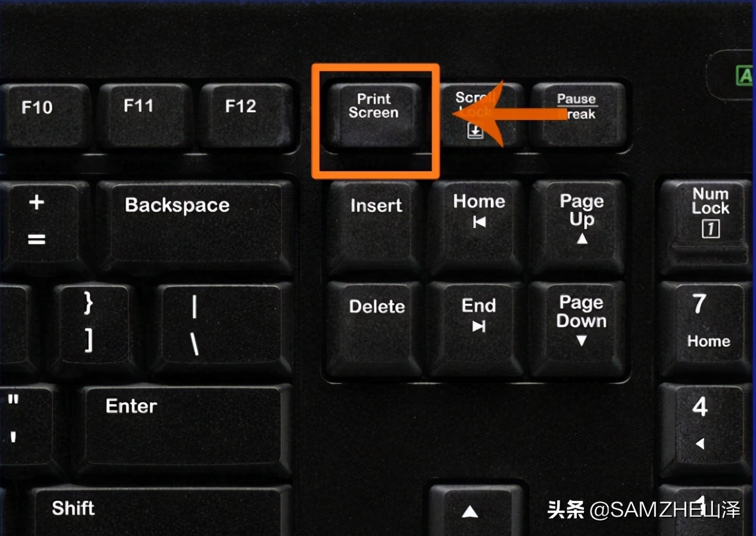Click the numpad 7 Home key
The height and width of the screenshot is (536, 756).
[706, 329]
